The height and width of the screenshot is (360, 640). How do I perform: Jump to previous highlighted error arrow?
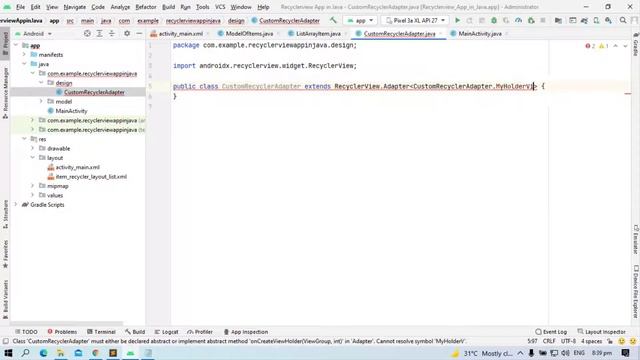pos(616,46)
